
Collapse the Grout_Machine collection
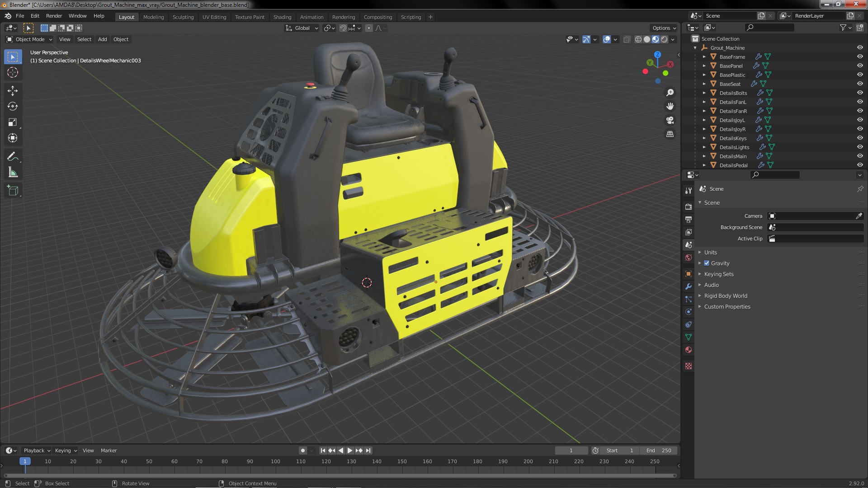pyautogui.click(x=695, y=48)
